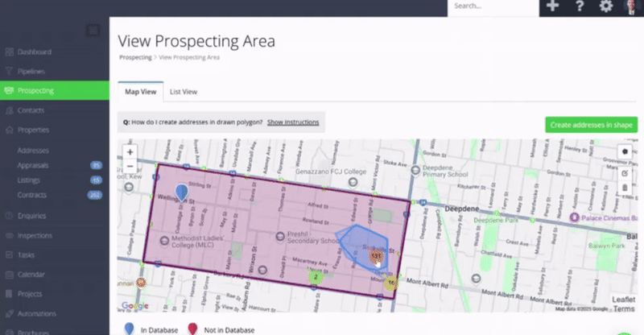
Task: Click the yellow cluster marker on Mont Albert Rd
Action: 390,283
